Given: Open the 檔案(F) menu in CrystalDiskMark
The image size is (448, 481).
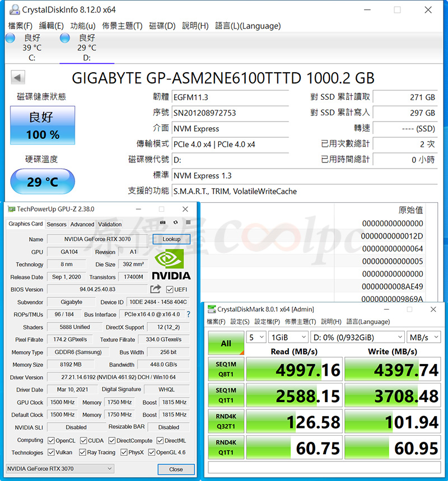Looking at the screenshot, I should [216, 321].
